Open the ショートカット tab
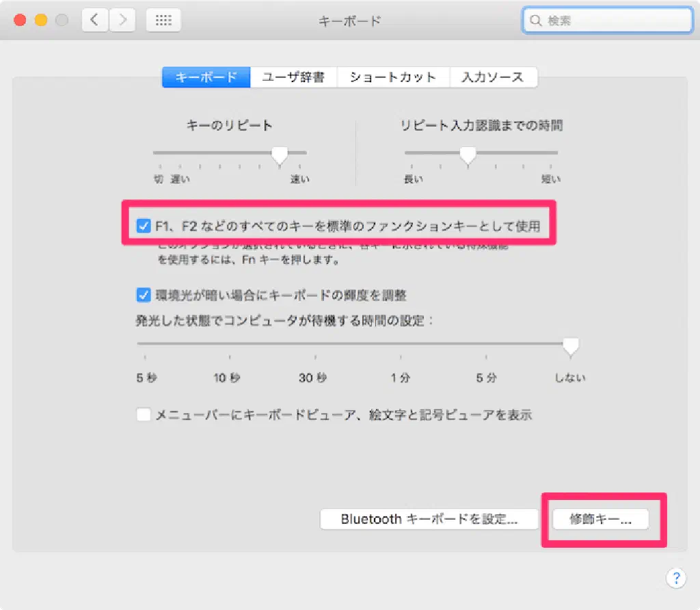The image size is (700, 610). (x=392, y=77)
